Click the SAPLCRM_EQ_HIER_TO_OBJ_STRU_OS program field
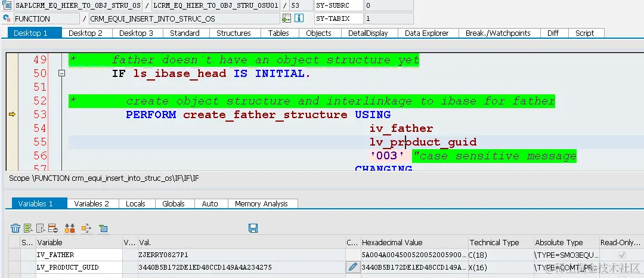 click(x=78, y=6)
